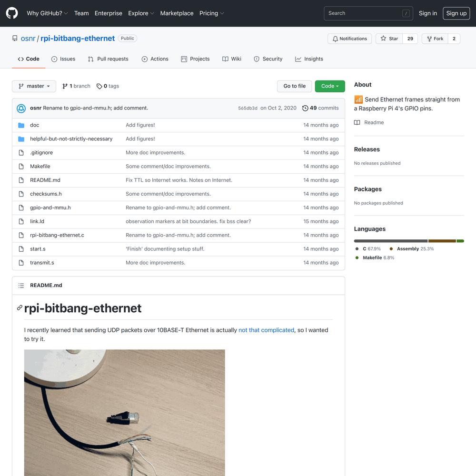Click the Makefile file icon
Screen dimensions: 476x476
click(21, 166)
